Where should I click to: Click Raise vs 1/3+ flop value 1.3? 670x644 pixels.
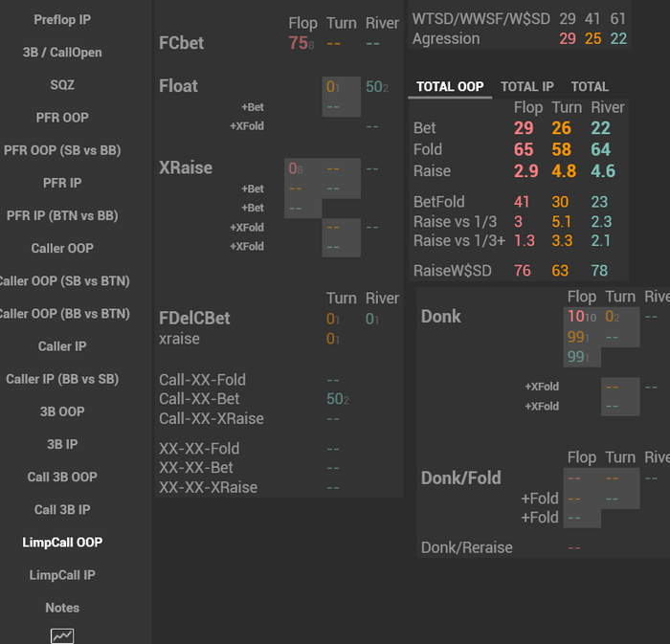(x=525, y=241)
